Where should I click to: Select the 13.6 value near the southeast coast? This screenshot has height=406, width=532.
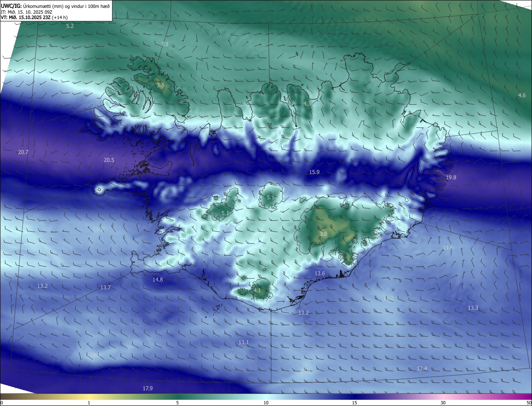pos(320,274)
